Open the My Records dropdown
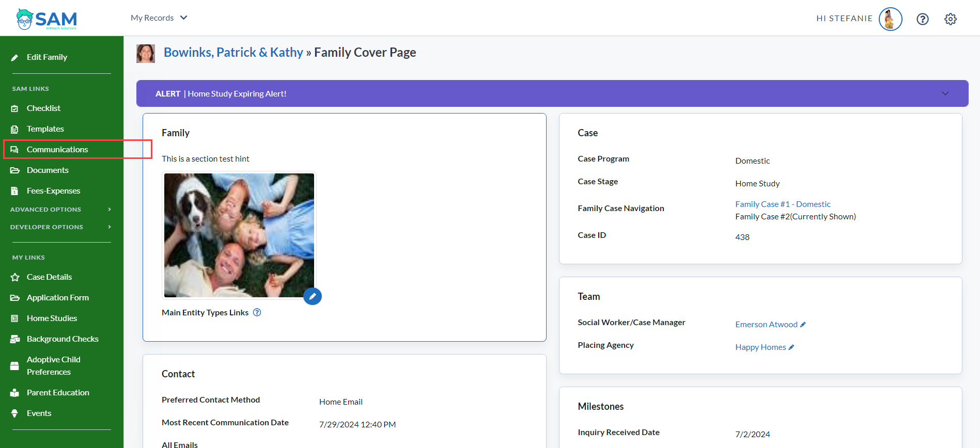Viewport: 980px width, 448px height. [x=159, y=18]
